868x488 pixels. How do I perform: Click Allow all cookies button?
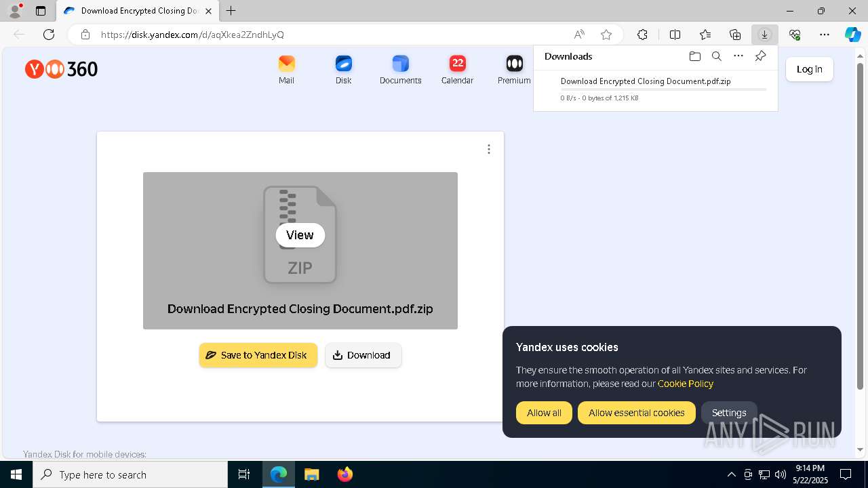[x=544, y=413]
